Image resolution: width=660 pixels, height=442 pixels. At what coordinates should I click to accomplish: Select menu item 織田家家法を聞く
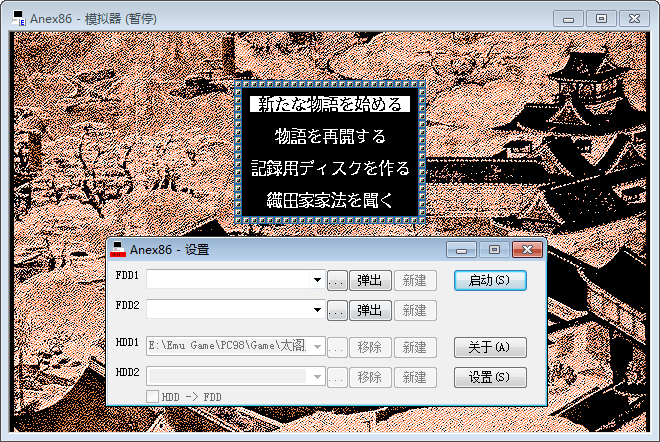coord(330,200)
